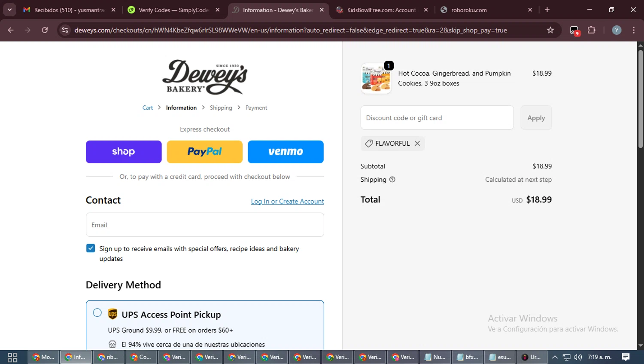Viewport: 644px width, 364px height.
Task: Close the KidsBowlFree tab
Action: click(x=426, y=10)
